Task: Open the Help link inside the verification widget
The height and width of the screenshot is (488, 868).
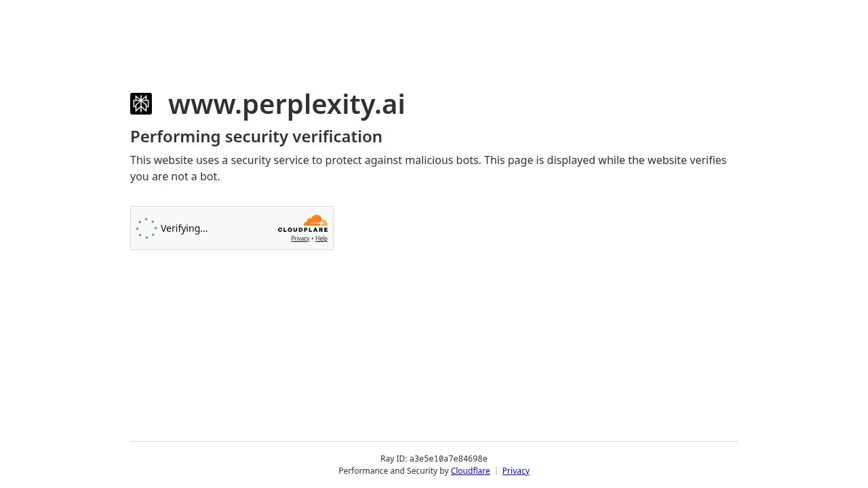Action: pyautogui.click(x=321, y=239)
